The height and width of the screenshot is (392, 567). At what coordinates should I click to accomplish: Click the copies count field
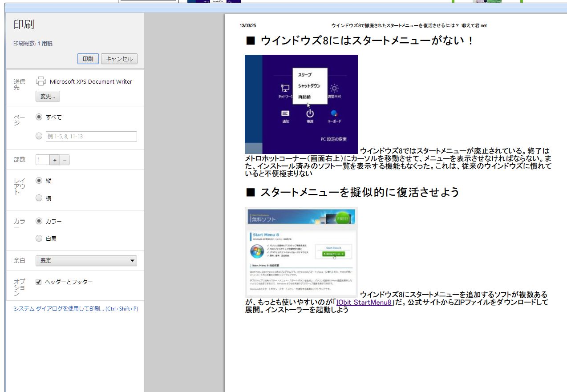(42, 160)
